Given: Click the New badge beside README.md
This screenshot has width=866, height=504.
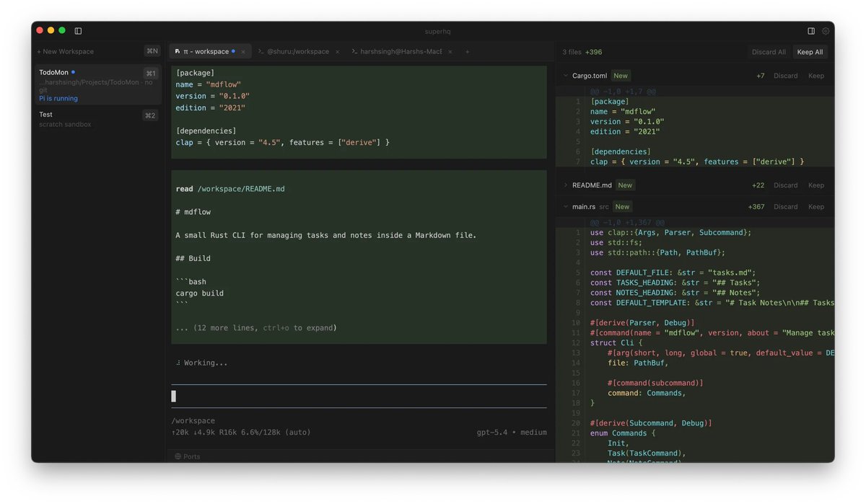Looking at the screenshot, I should point(625,185).
